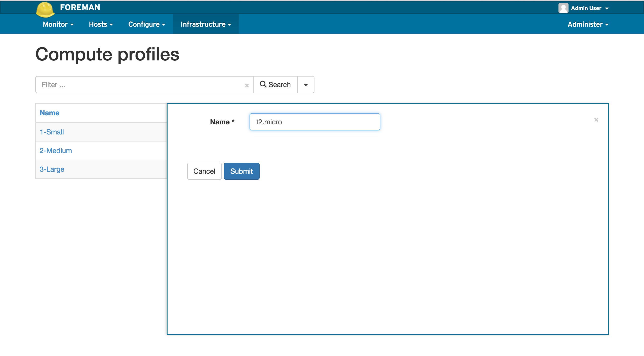Clear the filter field with x icon
Image resolution: width=644 pixels, height=356 pixels.
[x=247, y=85]
